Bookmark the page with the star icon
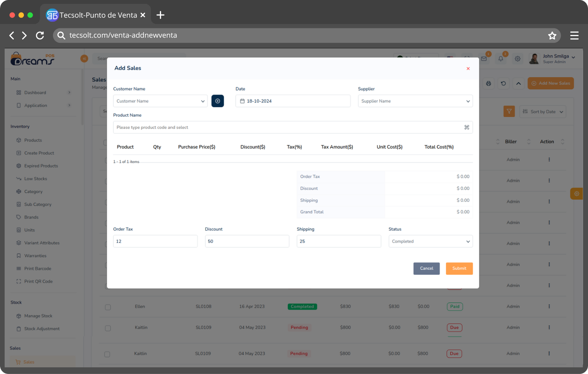Image resolution: width=588 pixels, height=374 pixels. click(552, 36)
